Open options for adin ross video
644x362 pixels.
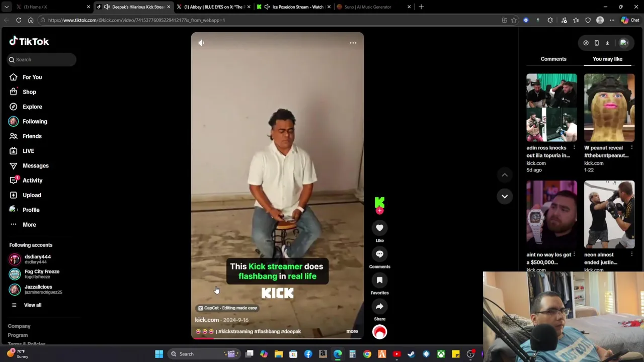pos(574,148)
